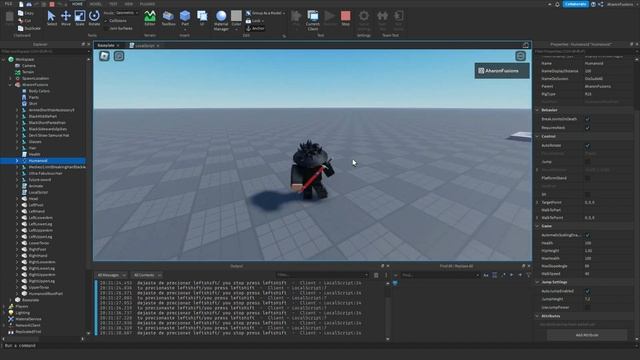
Task: Open the TEST ribbon tab
Action: point(113,4)
